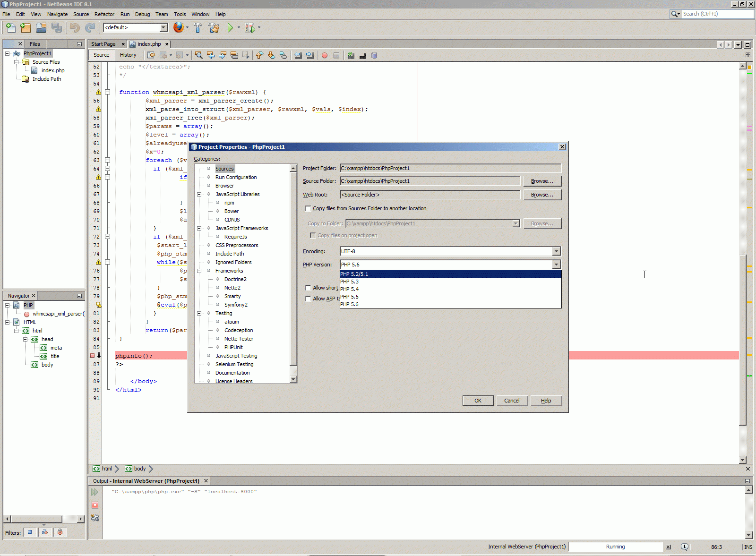This screenshot has width=756, height=556.
Task: Click Browse next to Source Folder
Action: pos(542,181)
